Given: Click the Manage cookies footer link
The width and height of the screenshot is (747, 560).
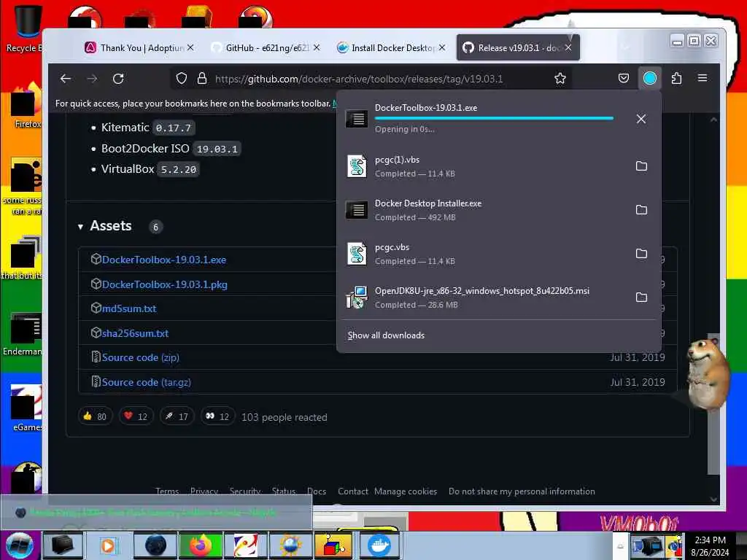Looking at the screenshot, I should tap(406, 491).
